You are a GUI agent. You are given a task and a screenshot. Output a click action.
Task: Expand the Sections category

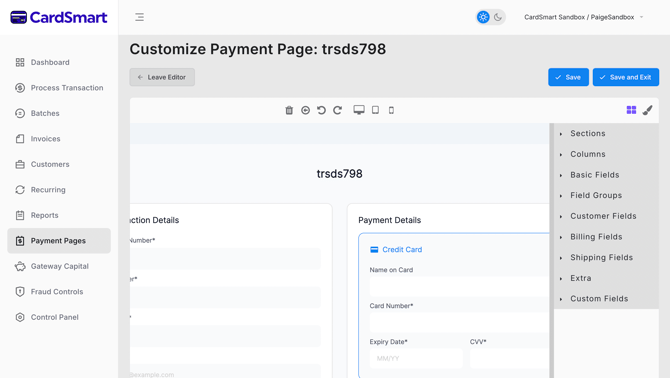(x=606, y=134)
